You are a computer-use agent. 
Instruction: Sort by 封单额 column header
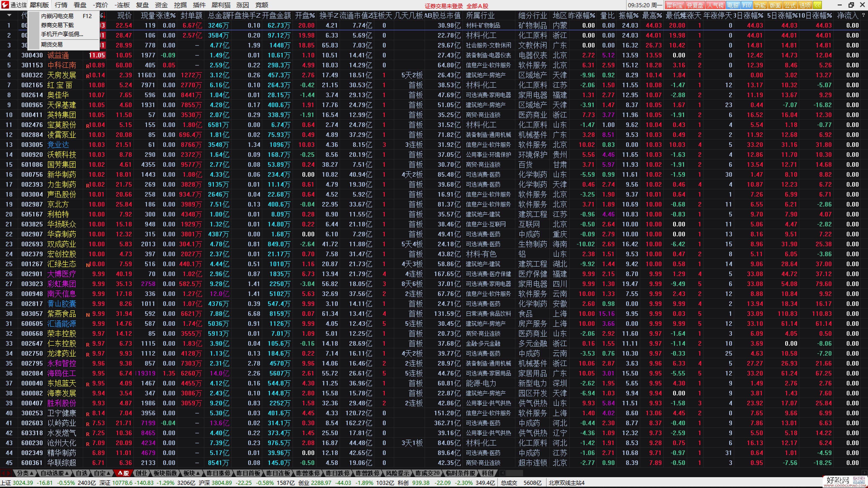191,15
